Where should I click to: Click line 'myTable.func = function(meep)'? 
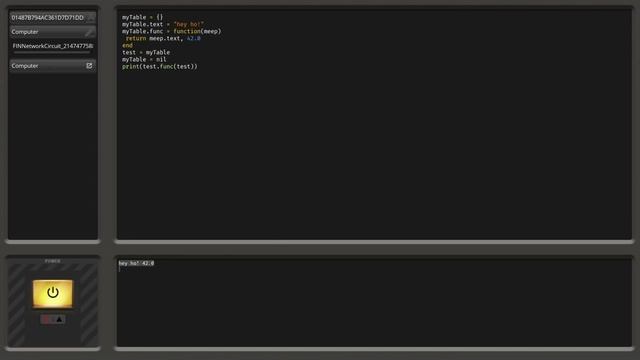tap(171, 31)
